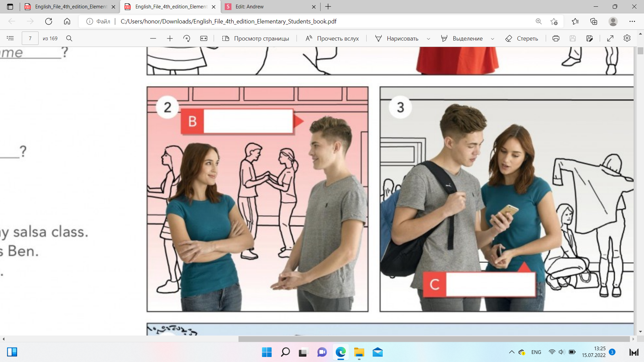
Task: Expand the Выделение color dropdown arrow
Action: [x=492, y=39]
